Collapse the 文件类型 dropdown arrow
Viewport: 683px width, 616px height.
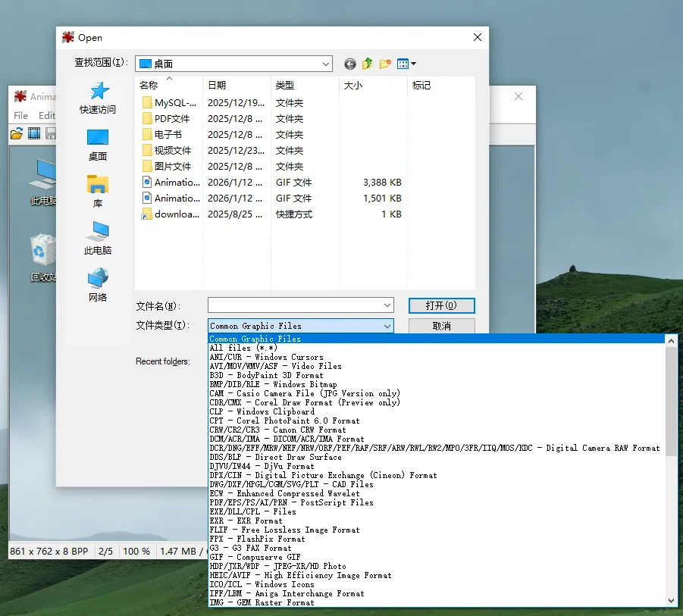[387, 326]
